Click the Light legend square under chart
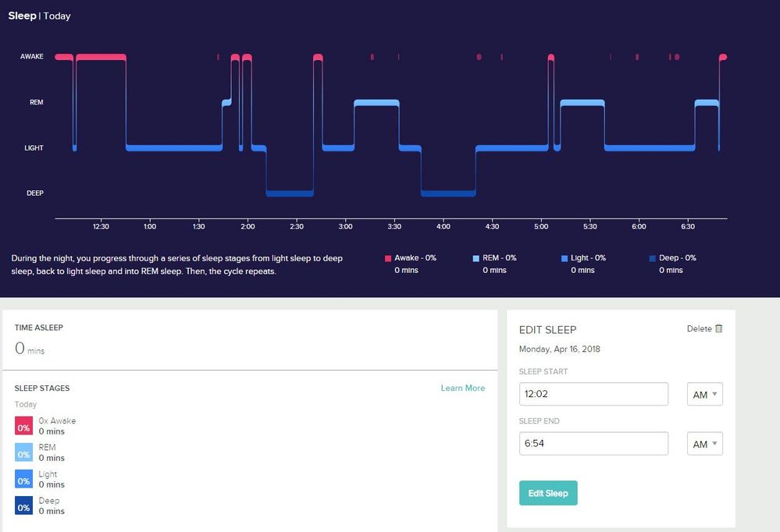This screenshot has height=532, width=780. tap(565, 258)
